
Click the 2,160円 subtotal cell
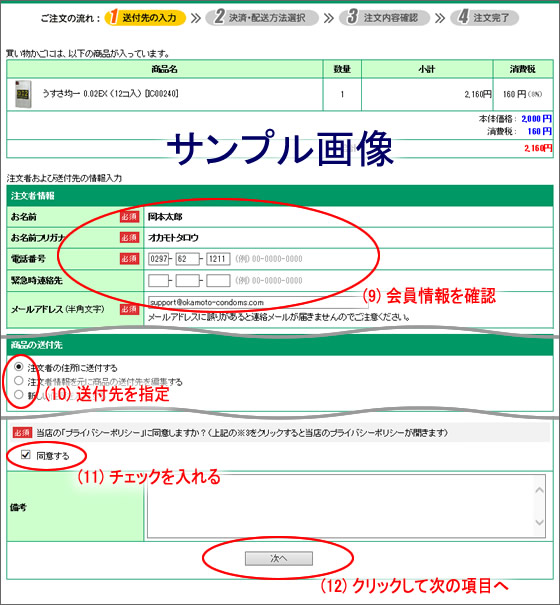(427, 94)
